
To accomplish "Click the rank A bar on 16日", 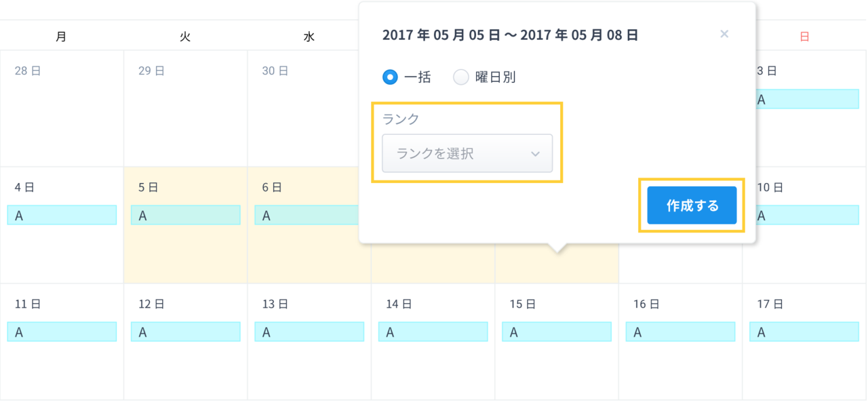I will 680,332.
